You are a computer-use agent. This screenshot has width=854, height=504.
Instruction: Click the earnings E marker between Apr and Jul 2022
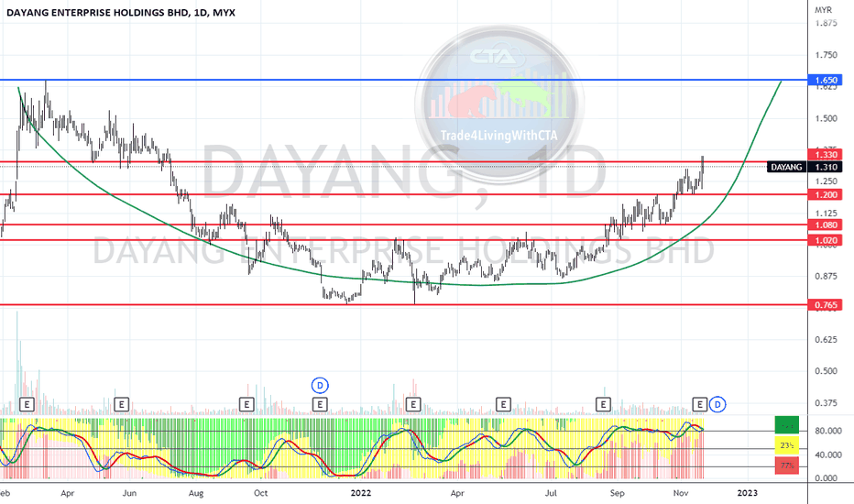[x=503, y=404]
